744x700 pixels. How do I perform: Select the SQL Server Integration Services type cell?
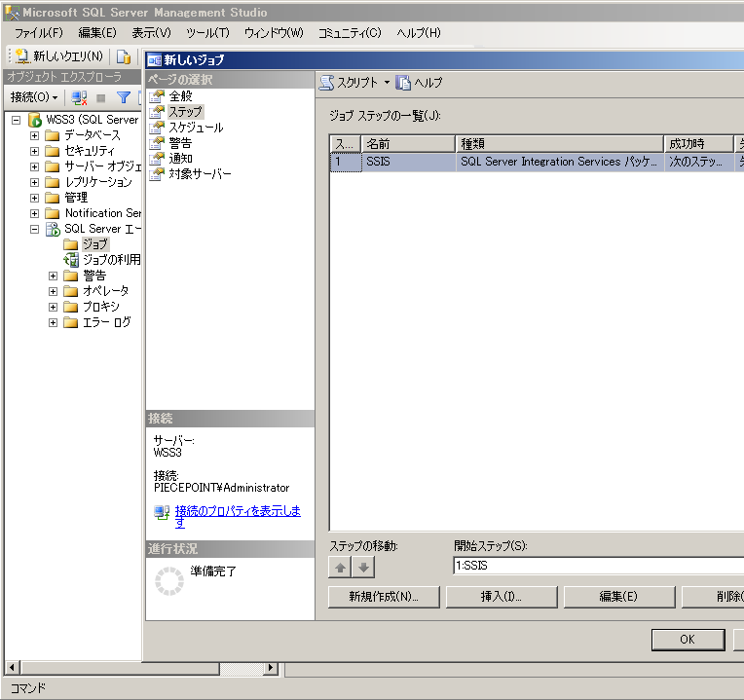click(x=559, y=162)
